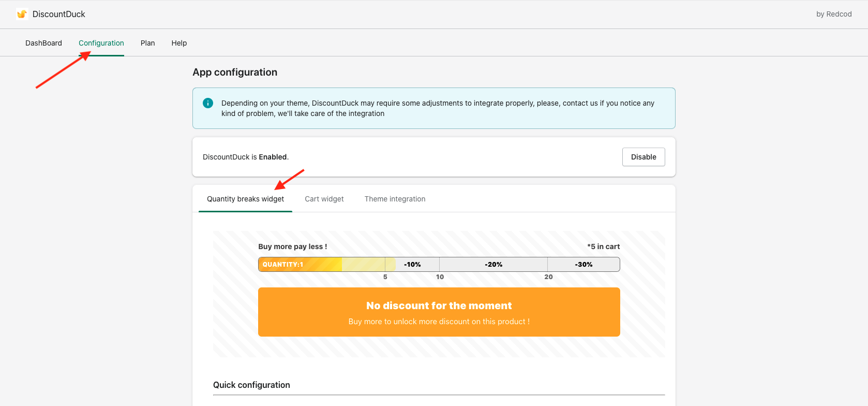Open the DashBoard tab

click(43, 43)
